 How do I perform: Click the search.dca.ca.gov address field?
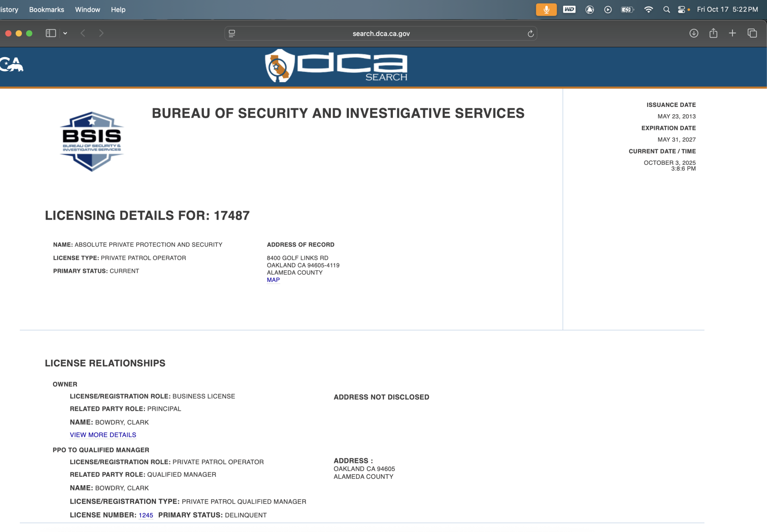pyautogui.click(x=381, y=34)
